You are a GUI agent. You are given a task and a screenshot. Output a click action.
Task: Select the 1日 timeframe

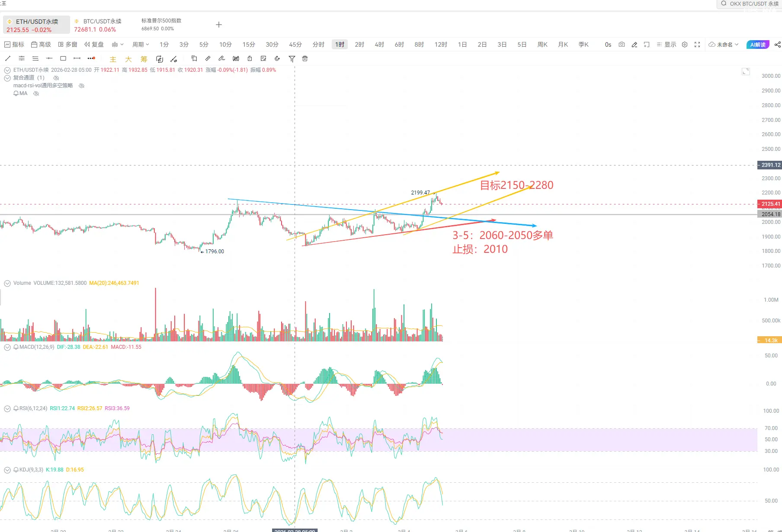[462, 45]
